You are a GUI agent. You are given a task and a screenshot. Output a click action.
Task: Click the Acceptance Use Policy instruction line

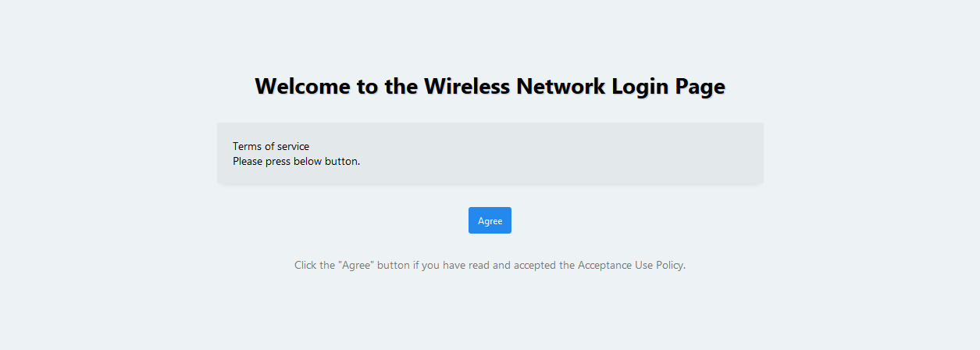pos(490,265)
